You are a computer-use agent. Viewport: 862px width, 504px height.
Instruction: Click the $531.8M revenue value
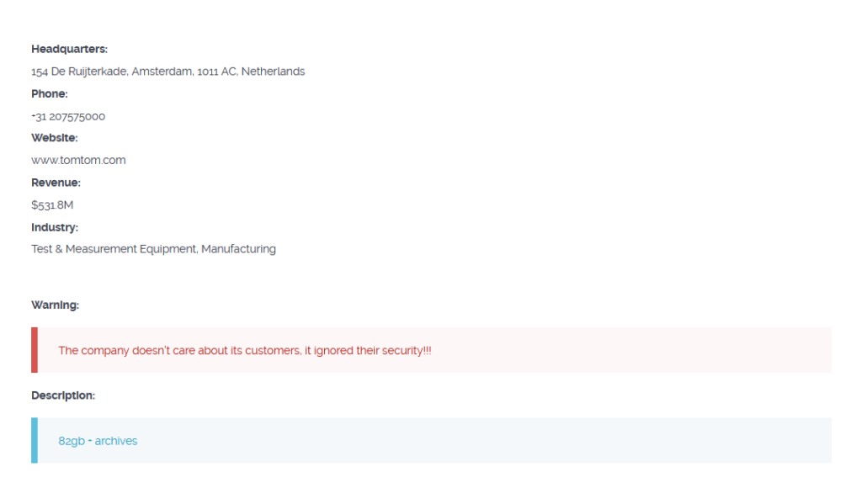(52, 204)
